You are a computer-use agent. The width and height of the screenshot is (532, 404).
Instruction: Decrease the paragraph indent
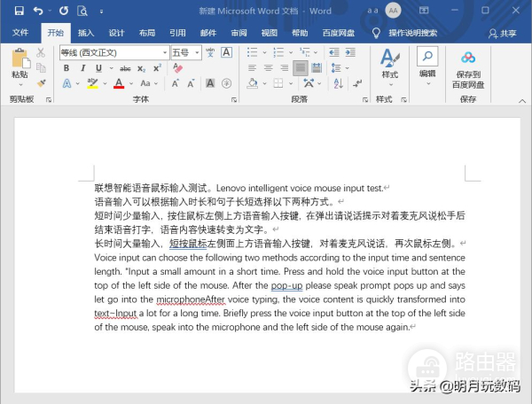334,52
